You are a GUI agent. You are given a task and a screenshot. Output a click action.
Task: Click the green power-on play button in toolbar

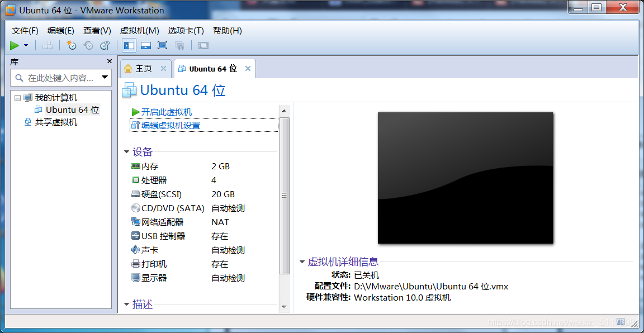pyautogui.click(x=15, y=45)
